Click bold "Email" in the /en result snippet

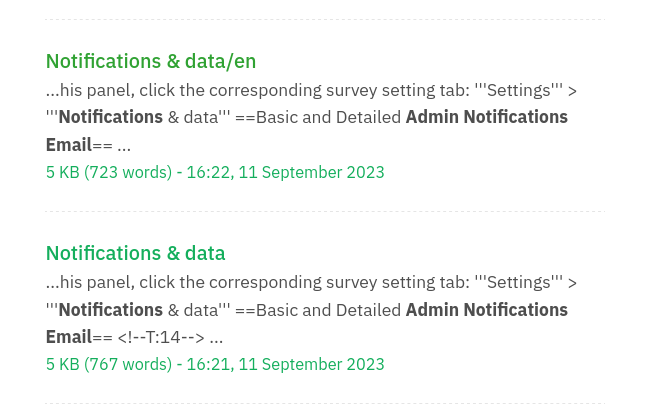pyautogui.click(x=68, y=145)
